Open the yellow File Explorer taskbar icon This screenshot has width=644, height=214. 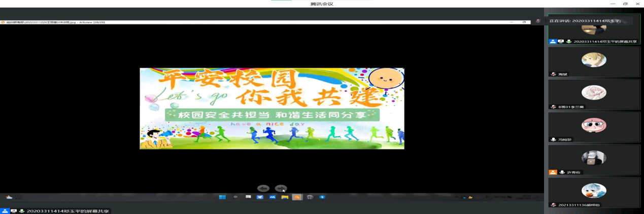[285, 197]
